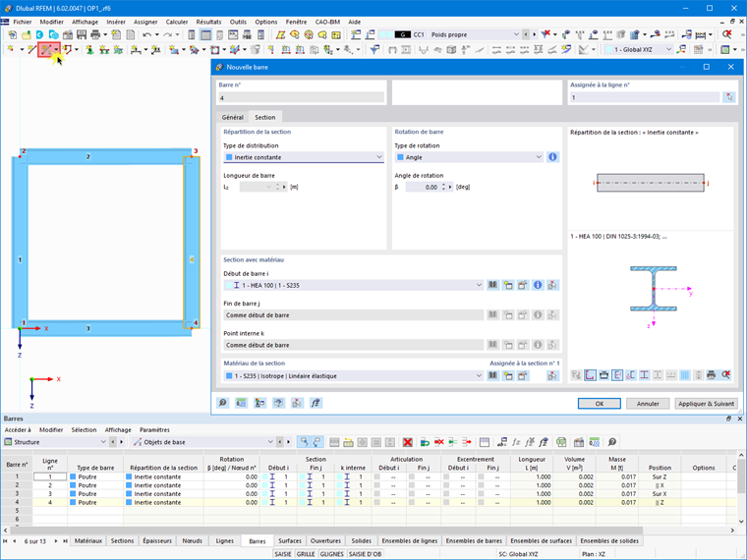The height and width of the screenshot is (560, 747).
Task: Open the Matériau de la section dropdown
Action: [x=354, y=375]
